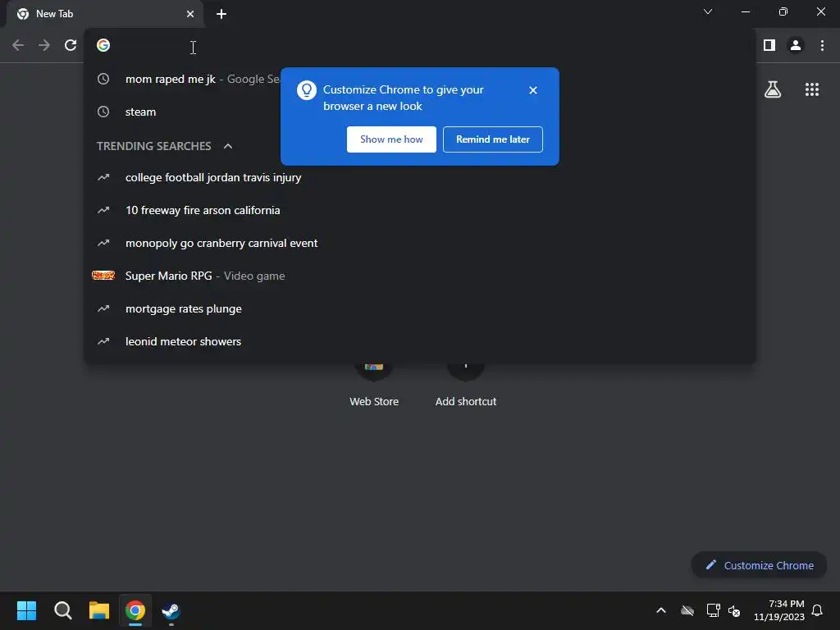This screenshot has height=630, width=840.
Task: Open the Google apps grid
Action: pyautogui.click(x=812, y=89)
